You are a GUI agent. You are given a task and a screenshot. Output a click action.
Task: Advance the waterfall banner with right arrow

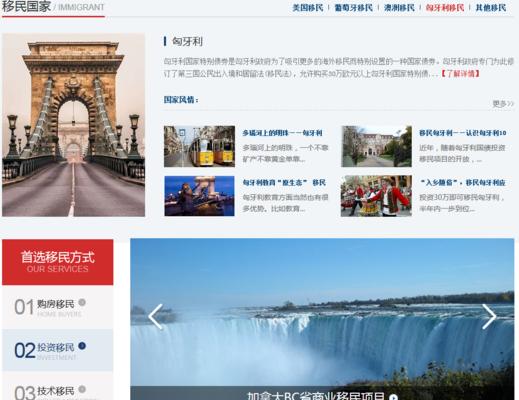(489, 316)
